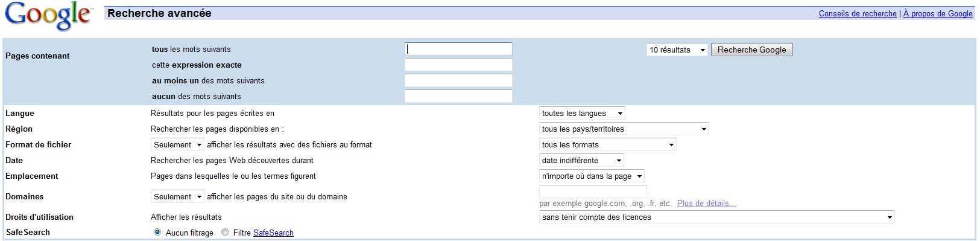Click the text Rechercher les pages Web découvertes durant

click(x=232, y=160)
